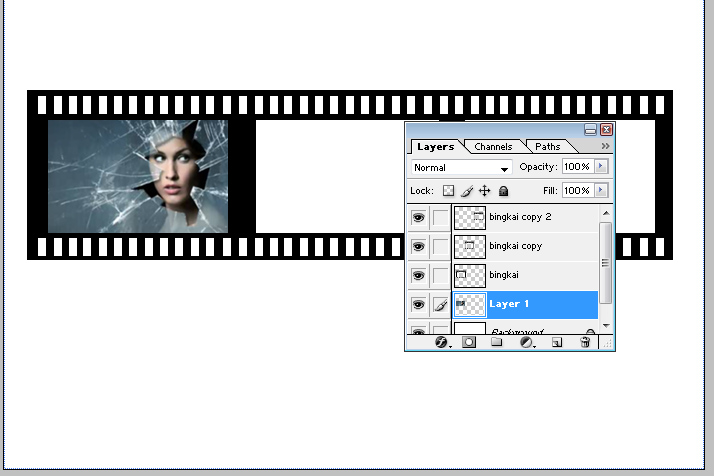Click the Fill 100% value field
Screen dimensions: 714x476
578,190
